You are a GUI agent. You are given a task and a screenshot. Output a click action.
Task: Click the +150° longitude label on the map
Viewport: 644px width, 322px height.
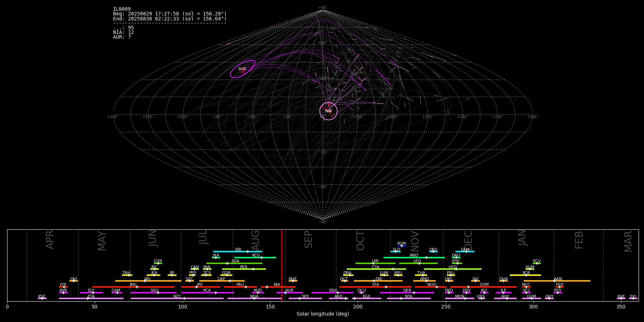point(147,117)
